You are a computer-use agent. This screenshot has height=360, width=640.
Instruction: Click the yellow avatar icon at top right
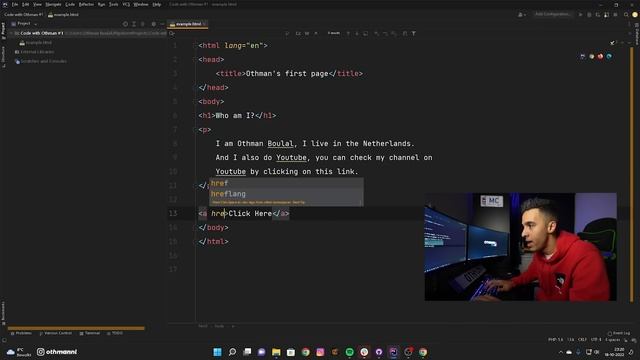635,14
